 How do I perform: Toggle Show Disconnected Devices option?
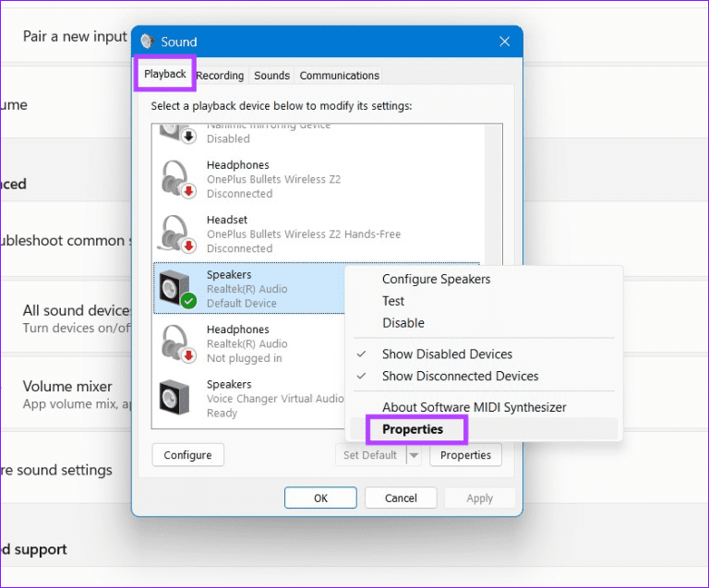(x=460, y=377)
